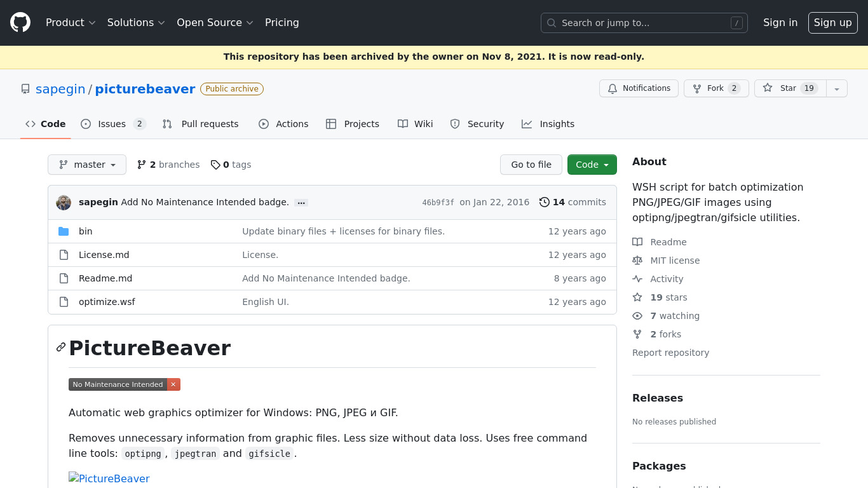Viewport: 868px width, 488px height.
Task: Click the history clock icon
Action: click(545, 202)
